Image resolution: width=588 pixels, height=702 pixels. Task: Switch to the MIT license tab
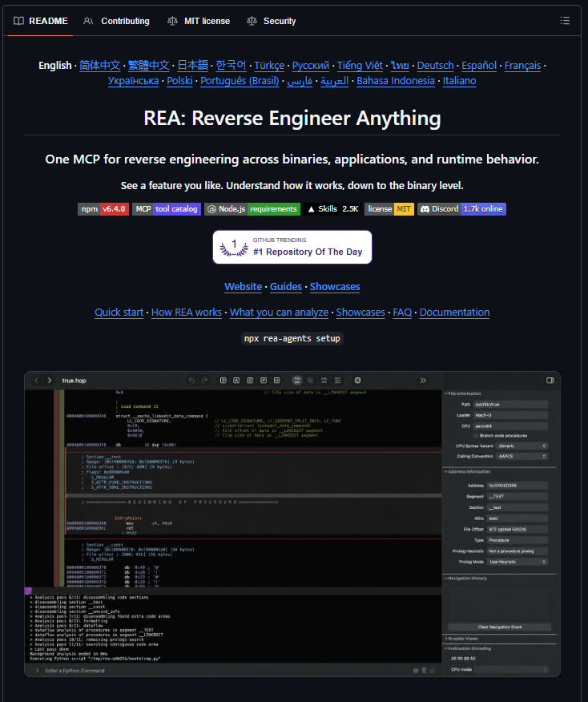tap(199, 21)
